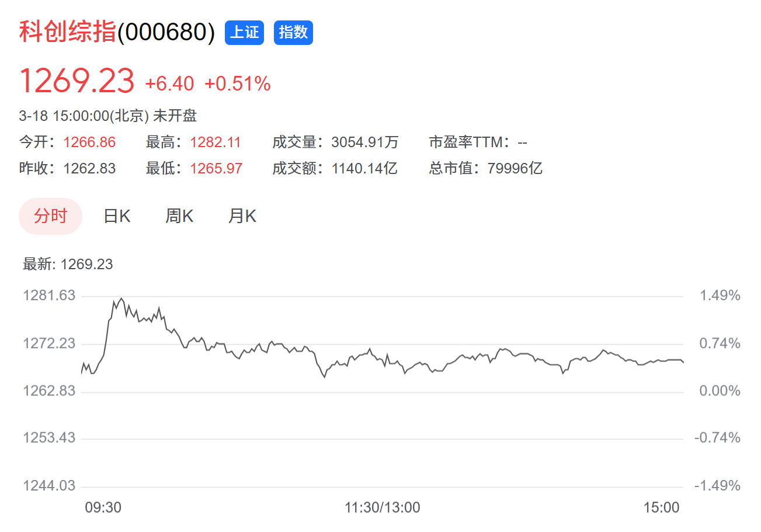Open the 月K chart tab

[242, 216]
